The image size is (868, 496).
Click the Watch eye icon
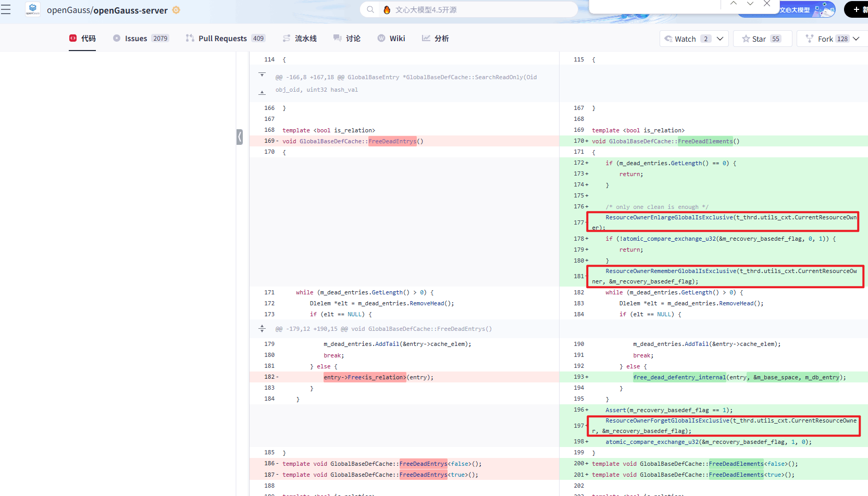668,38
